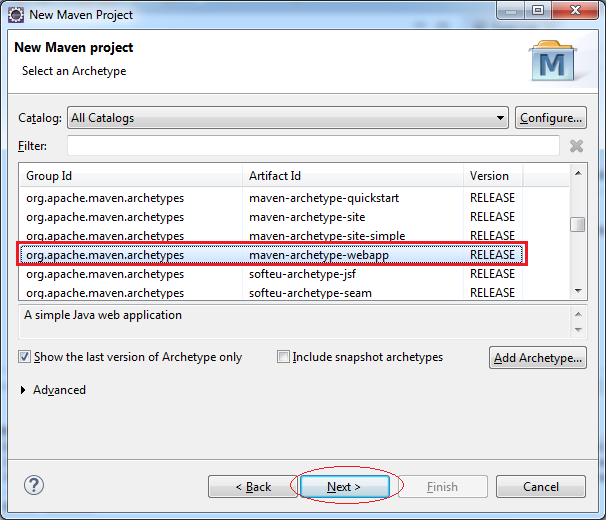Click the description box scroll down arrow

pos(578,330)
